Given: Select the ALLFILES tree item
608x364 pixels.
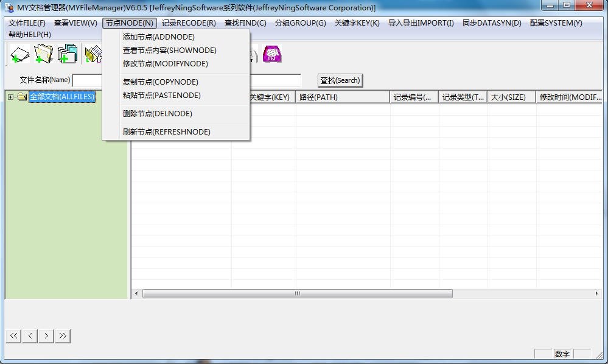Looking at the screenshot, I should pos(61,97).
